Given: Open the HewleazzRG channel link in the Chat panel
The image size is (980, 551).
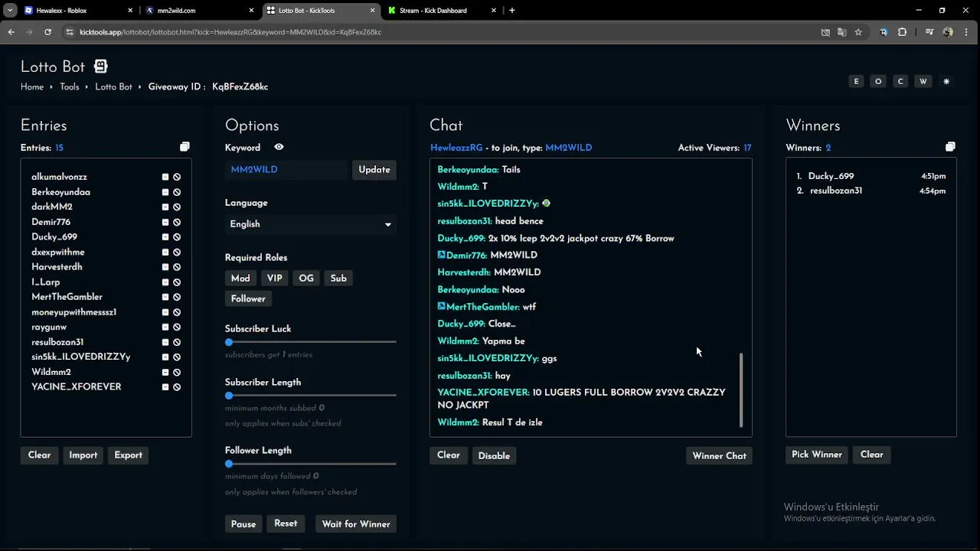Looking at the screenshot, I should pos(456,148).
